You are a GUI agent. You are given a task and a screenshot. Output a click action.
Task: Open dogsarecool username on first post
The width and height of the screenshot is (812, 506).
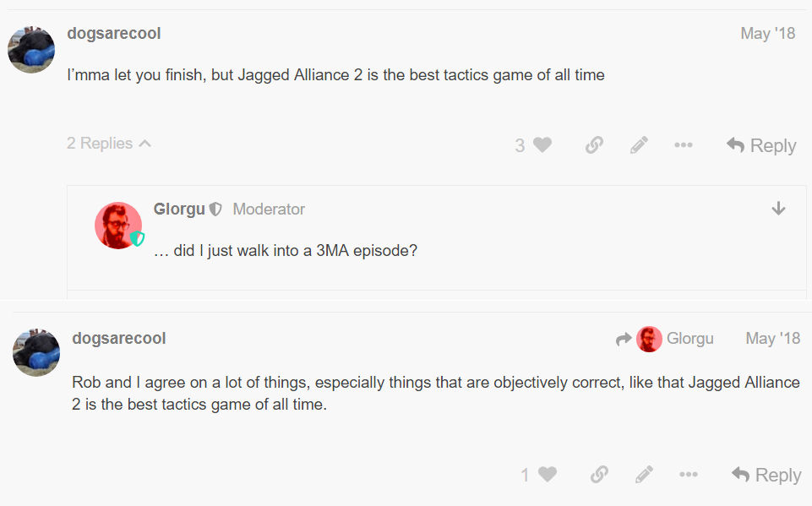click(x=113, y=34)
